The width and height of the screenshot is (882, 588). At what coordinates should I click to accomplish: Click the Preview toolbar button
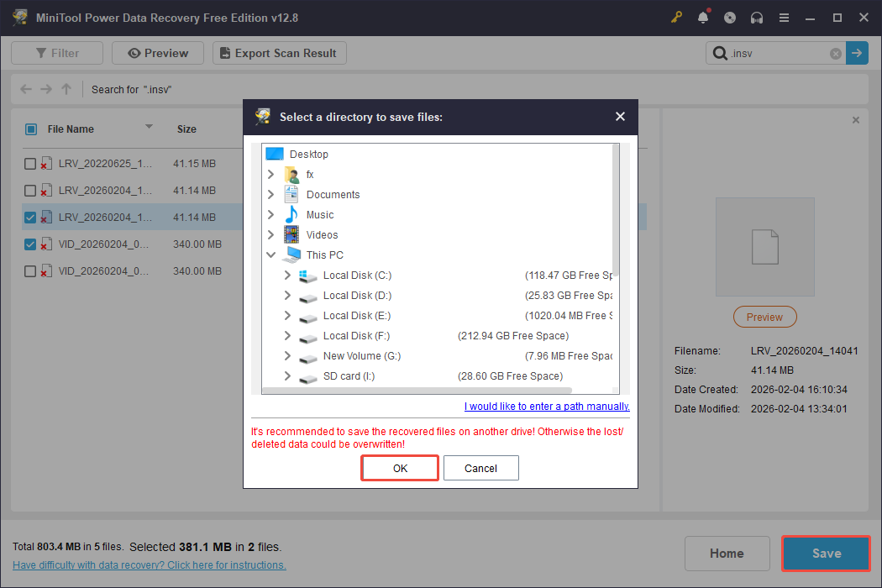coord(157,52)
